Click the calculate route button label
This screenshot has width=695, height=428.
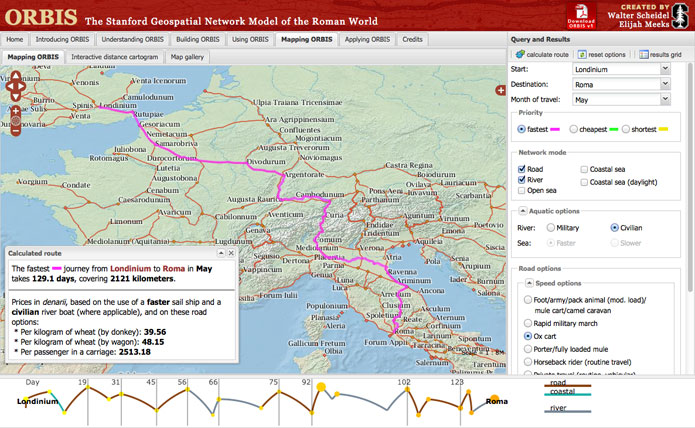click(547, 54)
